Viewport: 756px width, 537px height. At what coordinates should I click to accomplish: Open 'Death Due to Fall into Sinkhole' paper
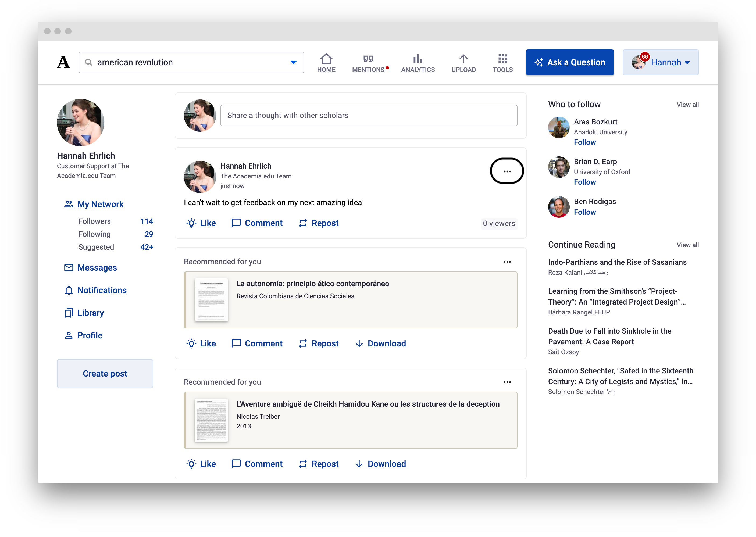pos(609,336)
